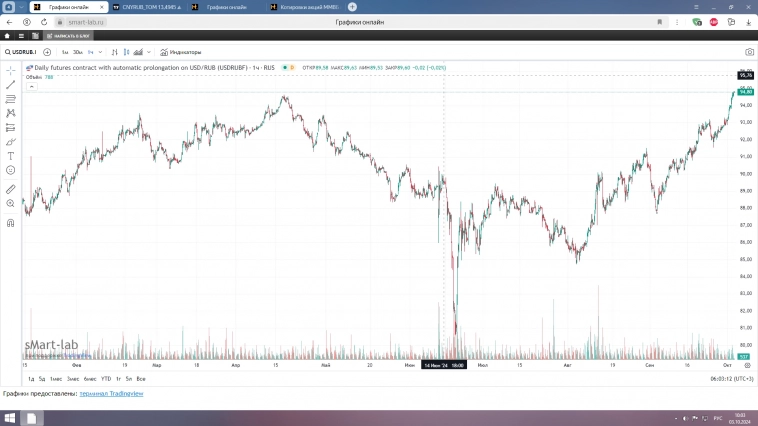
Task: Expand the chart style dropdown arrow
Action: [149, 52]
